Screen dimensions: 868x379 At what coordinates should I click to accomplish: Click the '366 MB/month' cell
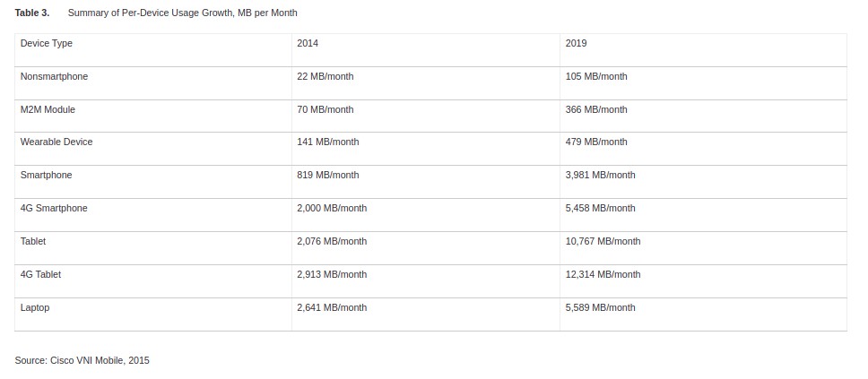click(596, 109)
